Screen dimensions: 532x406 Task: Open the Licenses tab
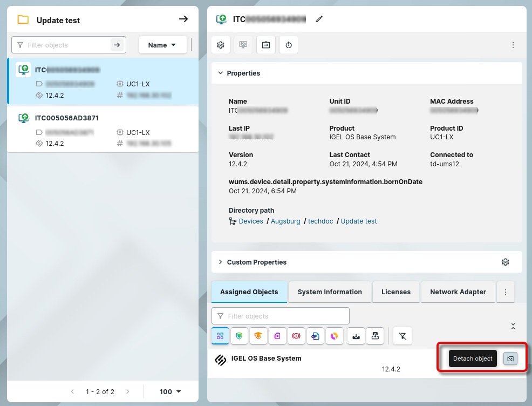[396, 292]
